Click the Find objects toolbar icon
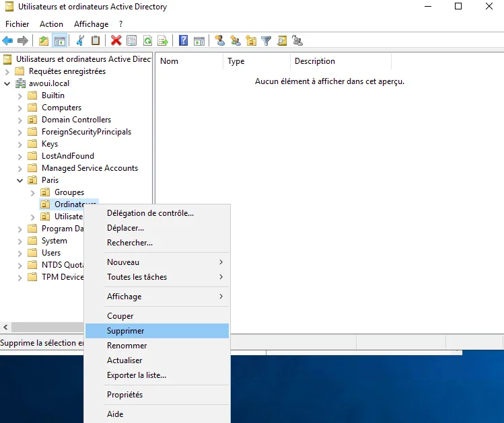Viewport: 504px width, 423px height. (x=282, y=41)
